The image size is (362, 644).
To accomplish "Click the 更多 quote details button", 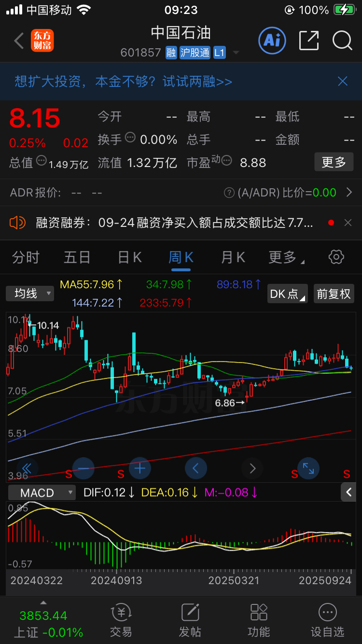I will (334, 162).
